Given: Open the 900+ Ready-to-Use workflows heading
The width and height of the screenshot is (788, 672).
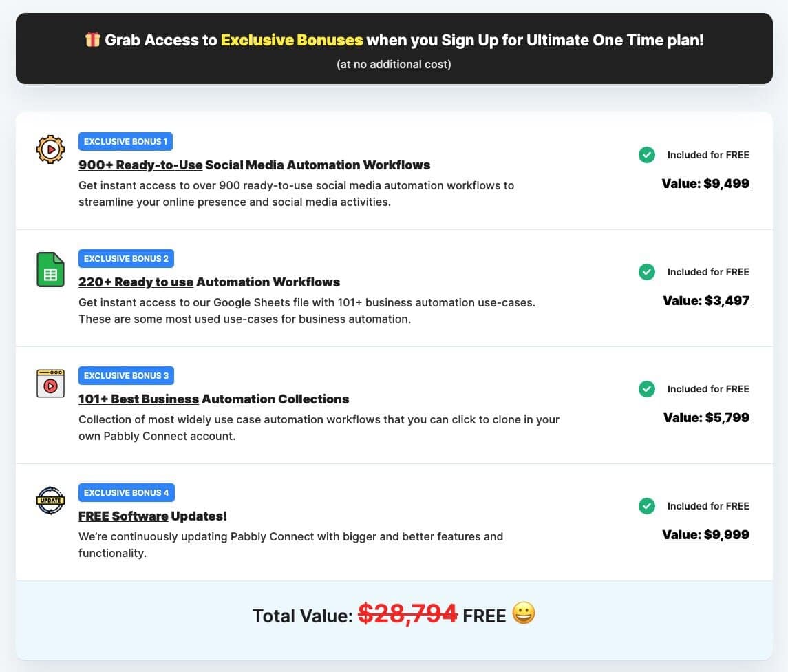Looking at the screenshot, I should click(254, 165).
